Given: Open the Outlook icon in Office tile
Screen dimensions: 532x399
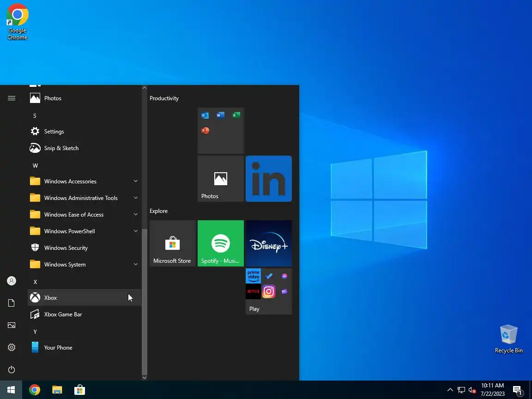Looking at the screenshot, I should tap(205, 115).
